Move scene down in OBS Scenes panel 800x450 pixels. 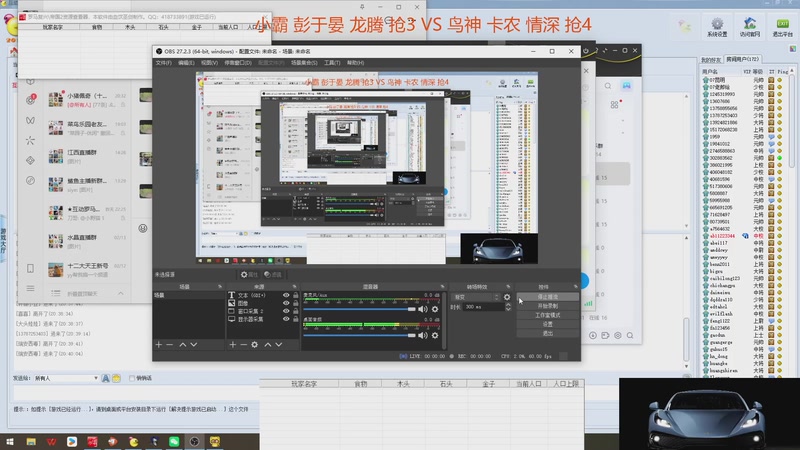point(194,345)
